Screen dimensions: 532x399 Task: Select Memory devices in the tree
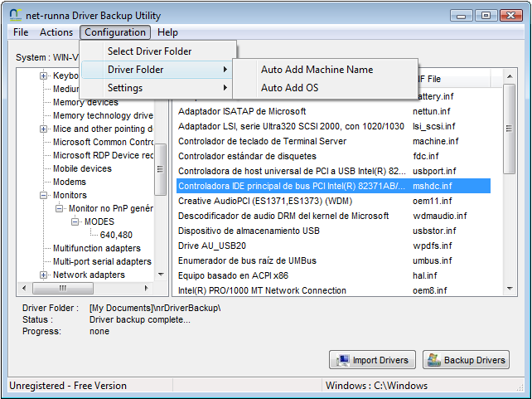tap(85, 102)
